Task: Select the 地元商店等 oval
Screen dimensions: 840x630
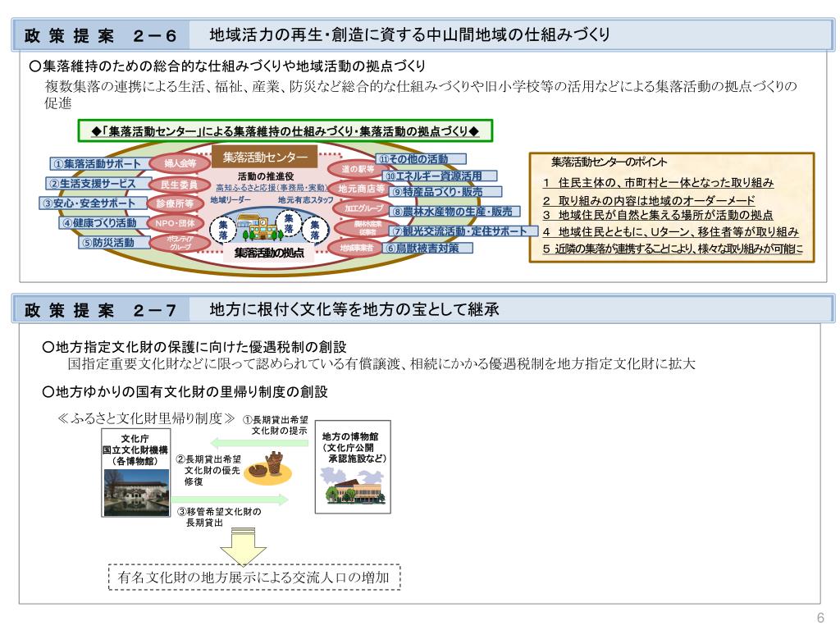Action: [361, 189]
